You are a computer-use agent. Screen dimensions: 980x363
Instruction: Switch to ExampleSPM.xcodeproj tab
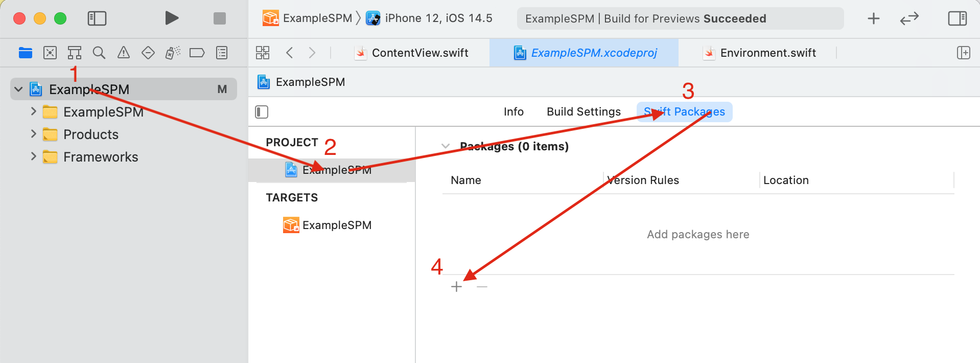[584, 53]
